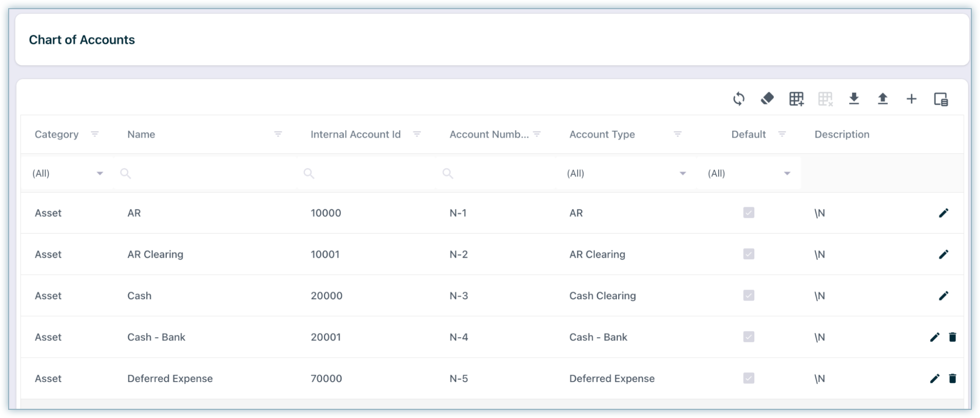Add a new account with plus icon

click(x=911, y=99)
